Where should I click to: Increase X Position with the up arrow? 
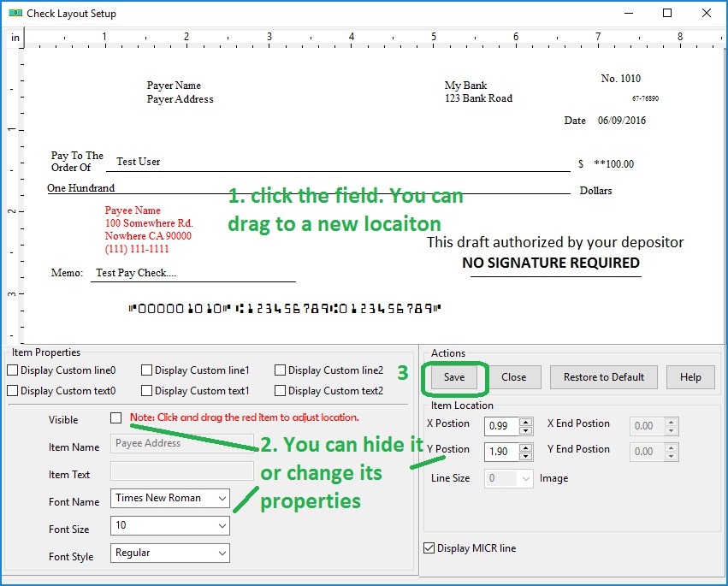tap(526, 421)
